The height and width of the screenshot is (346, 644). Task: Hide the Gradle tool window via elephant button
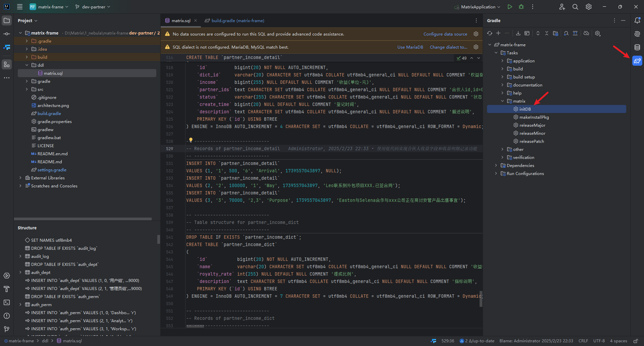click(x=637, y=61)
